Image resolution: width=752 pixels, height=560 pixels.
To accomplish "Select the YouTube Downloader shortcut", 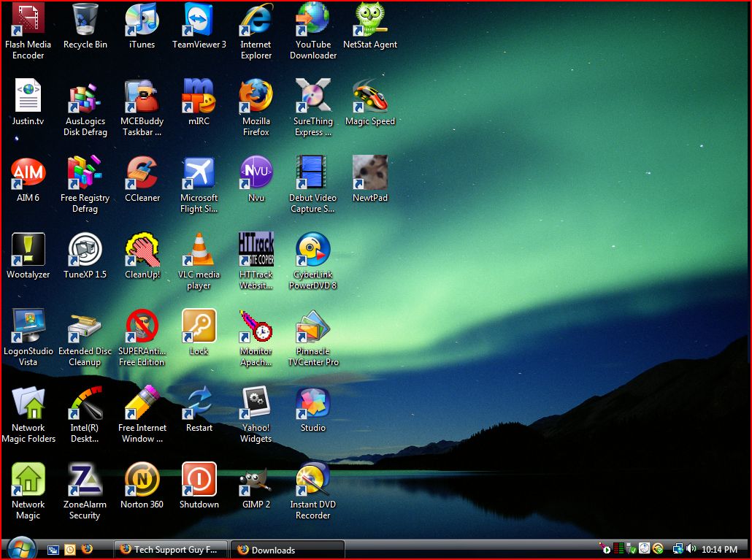I will pos(312,19).
